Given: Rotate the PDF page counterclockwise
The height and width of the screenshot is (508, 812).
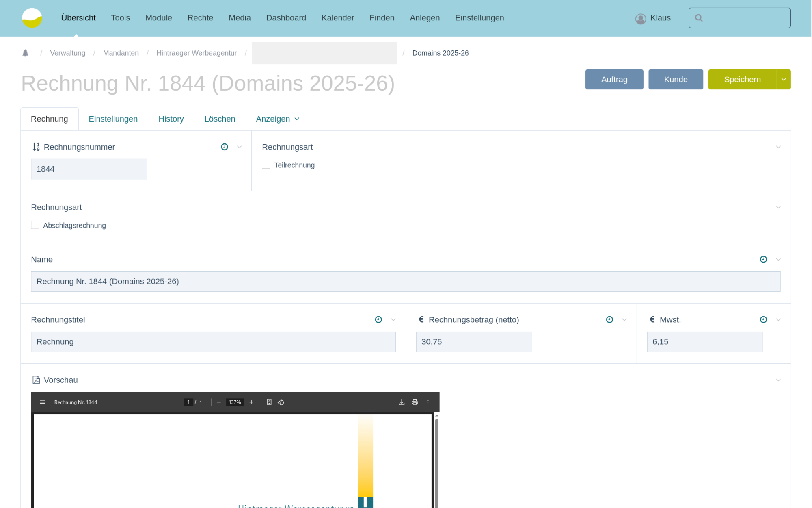Looking at the screenshot, I should pos(281,402).
